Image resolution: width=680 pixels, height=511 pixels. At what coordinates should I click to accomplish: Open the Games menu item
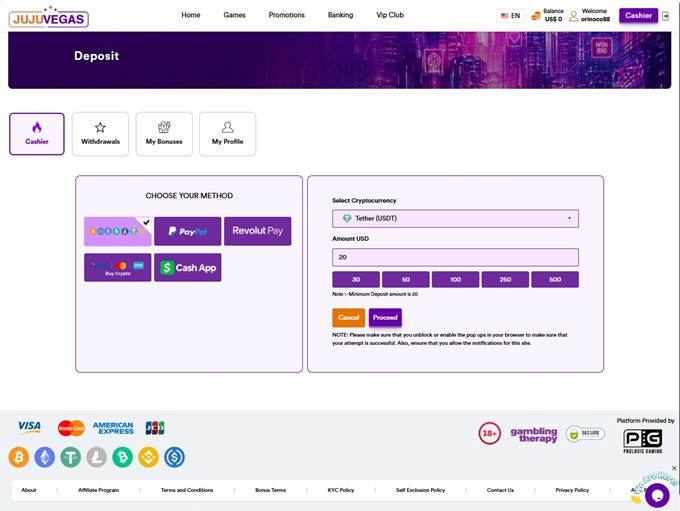235,15
